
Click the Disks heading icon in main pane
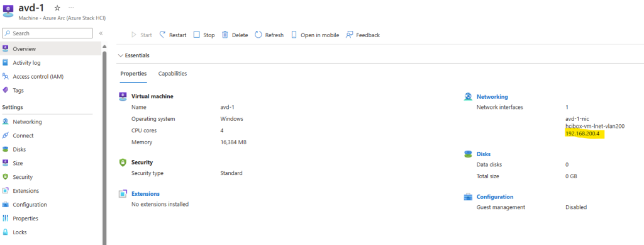pyautogui.click(x=468, y=154)
